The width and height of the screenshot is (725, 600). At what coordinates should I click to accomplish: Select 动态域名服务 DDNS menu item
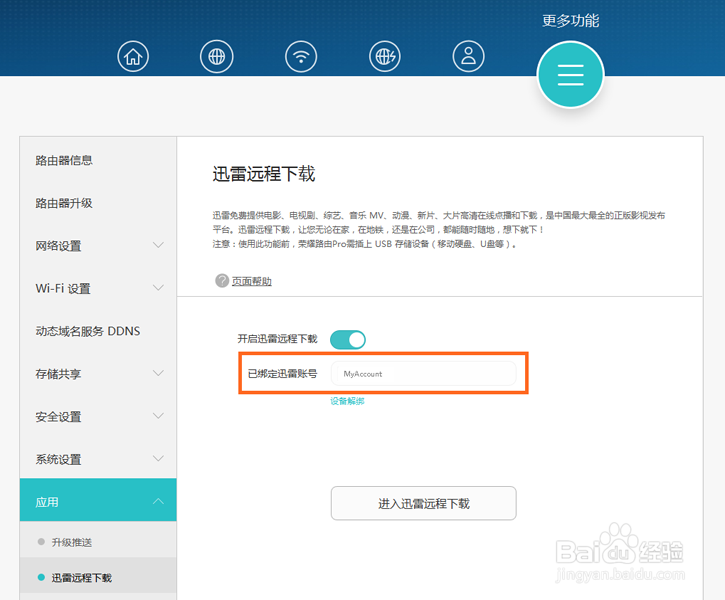88,331
